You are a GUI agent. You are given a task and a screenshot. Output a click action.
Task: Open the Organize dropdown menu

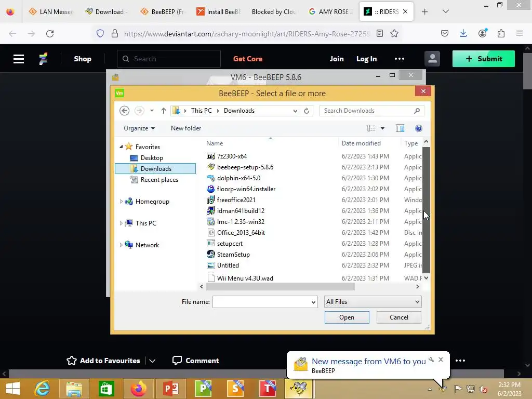(139, 128)
